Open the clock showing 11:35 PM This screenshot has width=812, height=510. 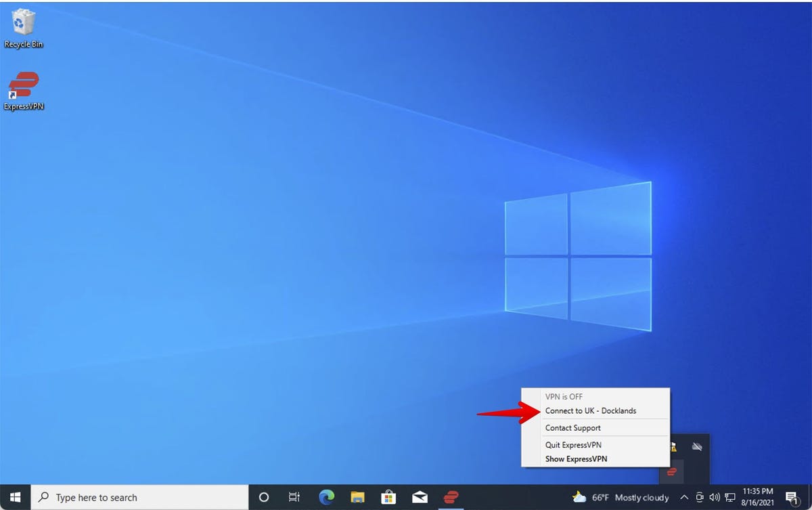pyautogui.click(x=757, y=497)
